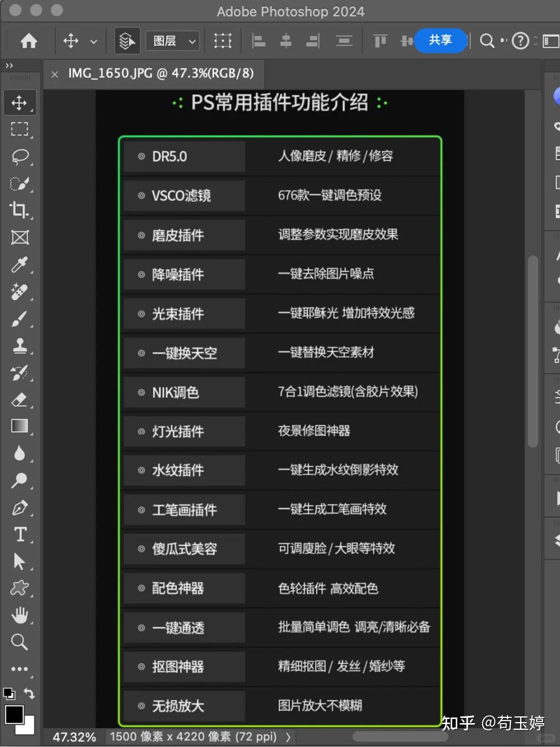Select the Gradient tool
The image size is (560, 747).
pyautogui.click(x=20, y=426)
